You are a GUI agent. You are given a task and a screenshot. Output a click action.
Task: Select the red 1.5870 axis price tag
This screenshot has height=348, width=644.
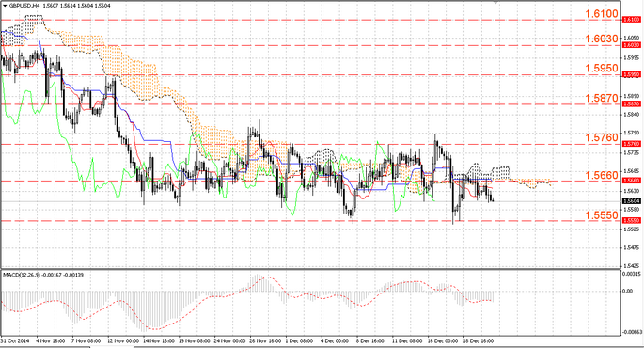point(632,104)
